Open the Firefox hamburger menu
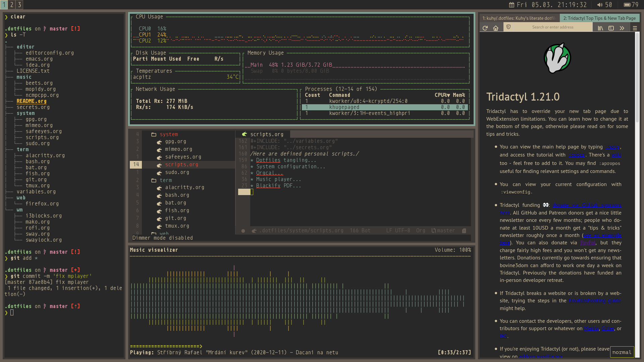The width and height of the screenshot is (644, 362). coord(635,28)
